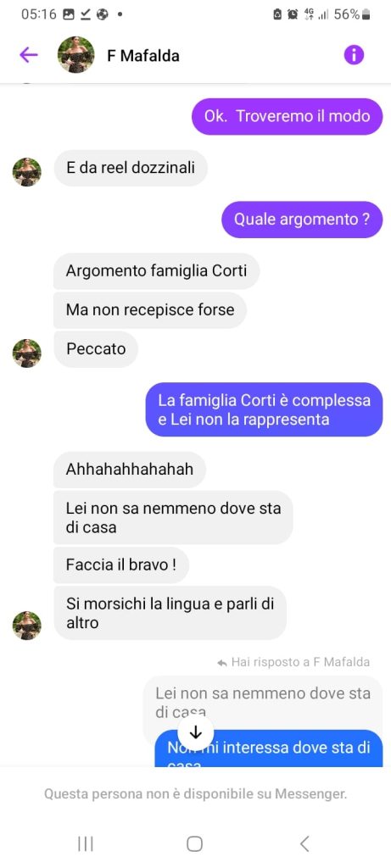The width and height of the screenshot is (391, 868).
Task: Open the conversation info icon
Action: [x=354, y=55]
